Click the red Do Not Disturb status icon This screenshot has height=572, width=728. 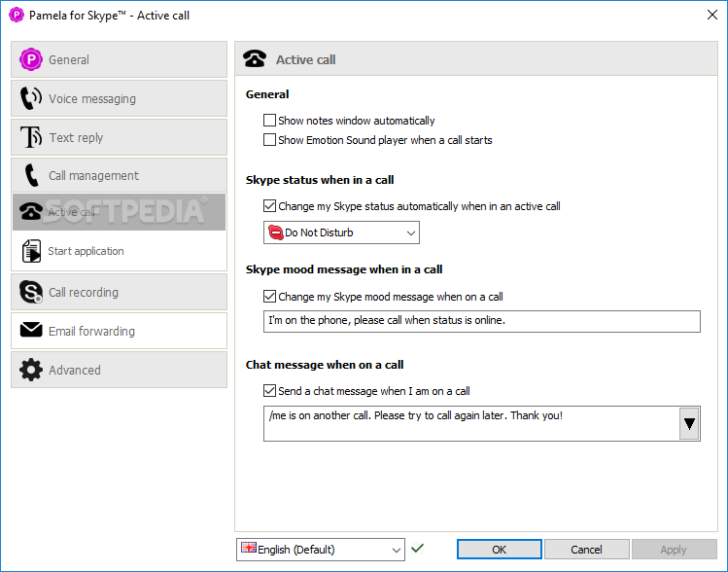(x=276, y=232)
